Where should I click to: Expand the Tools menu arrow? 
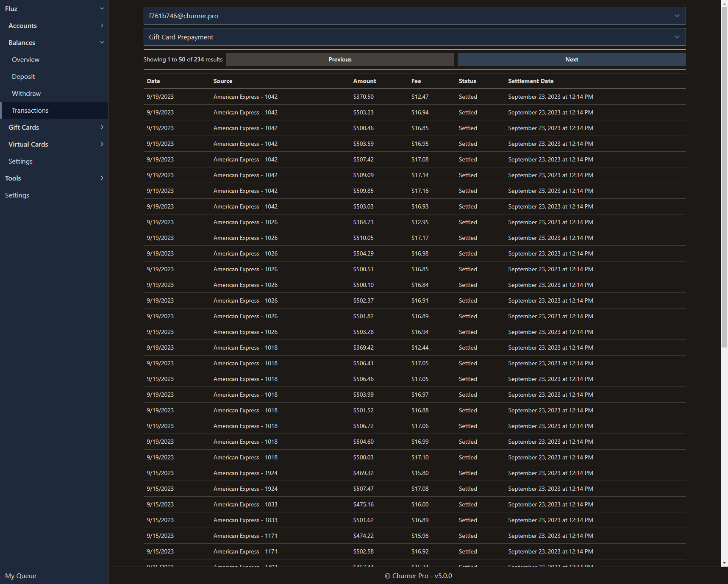(102, 178)
